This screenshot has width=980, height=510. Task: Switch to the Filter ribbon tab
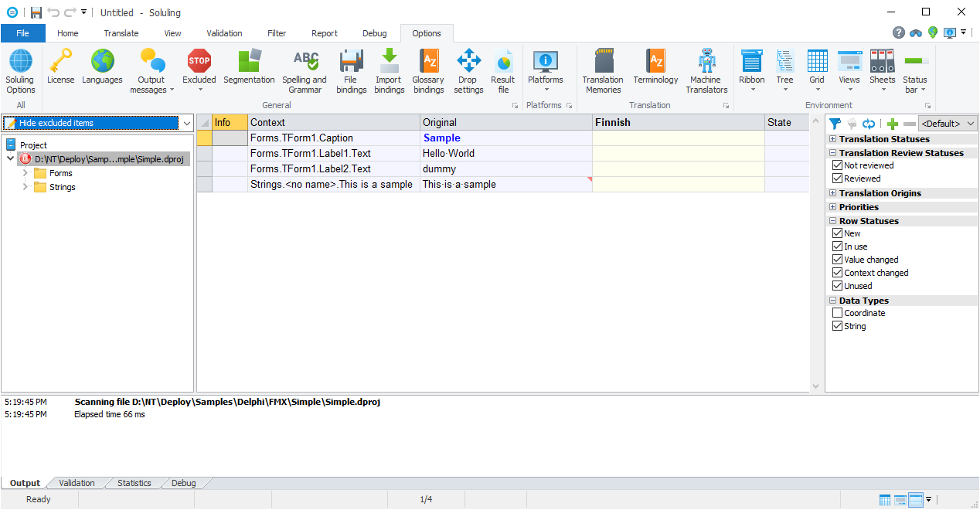[277, 33]
